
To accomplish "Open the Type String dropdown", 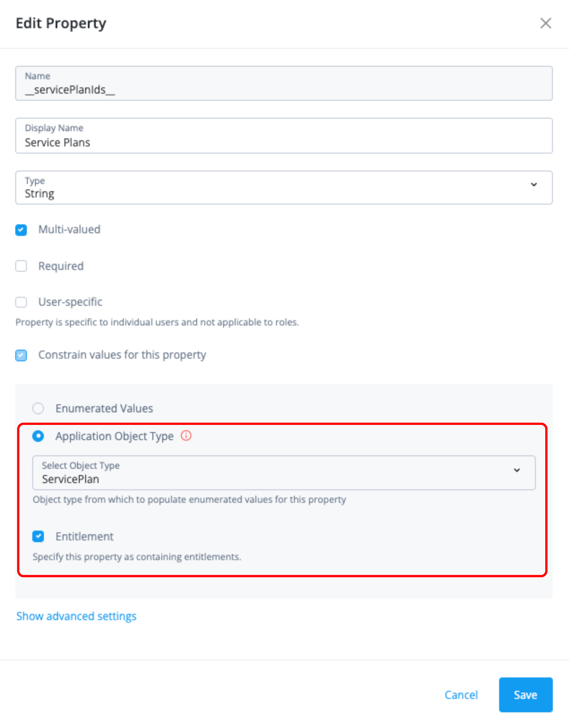I will (x=283, y=188).
